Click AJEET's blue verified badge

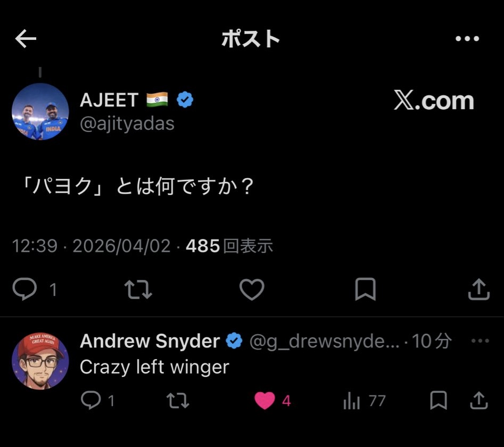click(x=185, y=100)
